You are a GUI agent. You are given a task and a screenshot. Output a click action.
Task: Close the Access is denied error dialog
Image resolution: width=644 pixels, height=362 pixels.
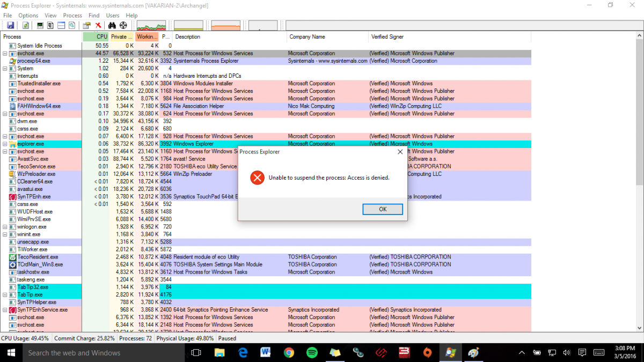pyautogui.click(x=400, y=152)
